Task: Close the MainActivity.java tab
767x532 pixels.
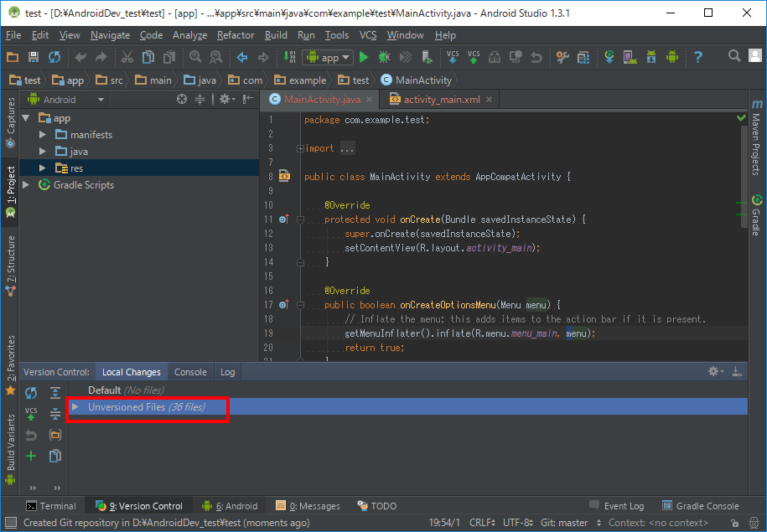Action: pos(370,99)
